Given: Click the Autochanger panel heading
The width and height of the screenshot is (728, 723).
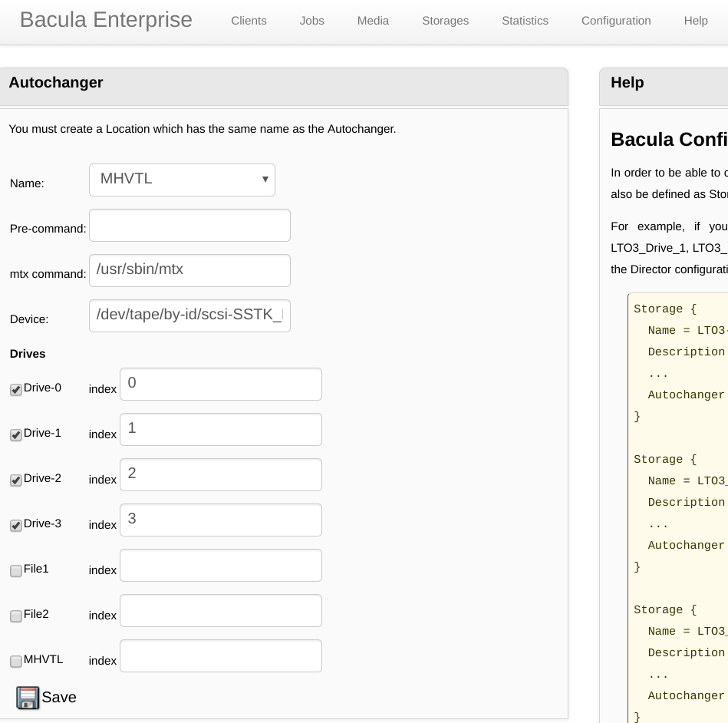Looking at the screenshot, I should (56, 83).
